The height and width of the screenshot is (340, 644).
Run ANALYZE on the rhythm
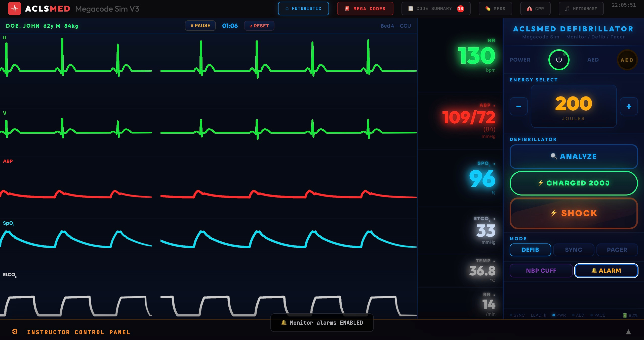click(574, 156)
